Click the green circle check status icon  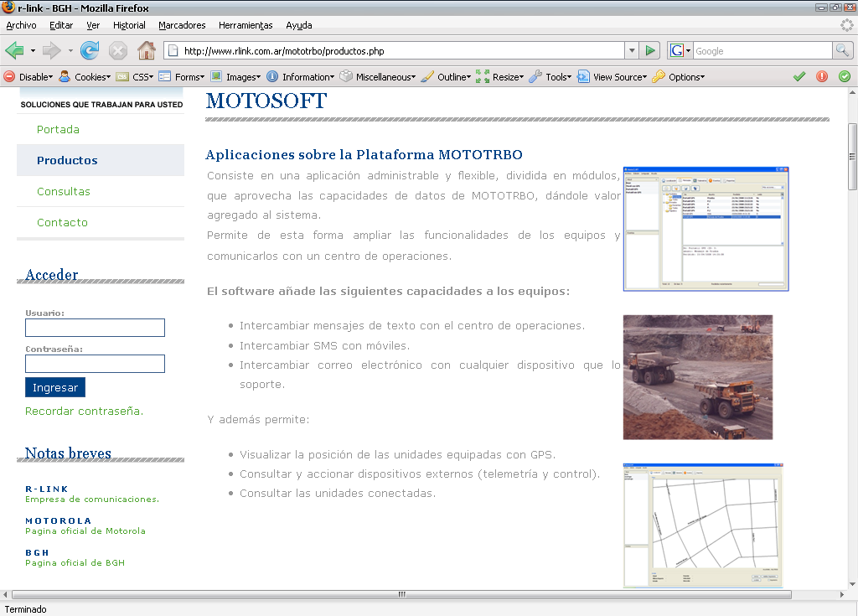[845, 76]
